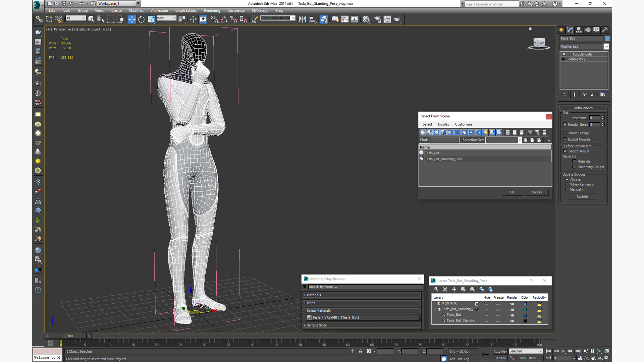Click the Select and Link chain icon

pos(39,19)
